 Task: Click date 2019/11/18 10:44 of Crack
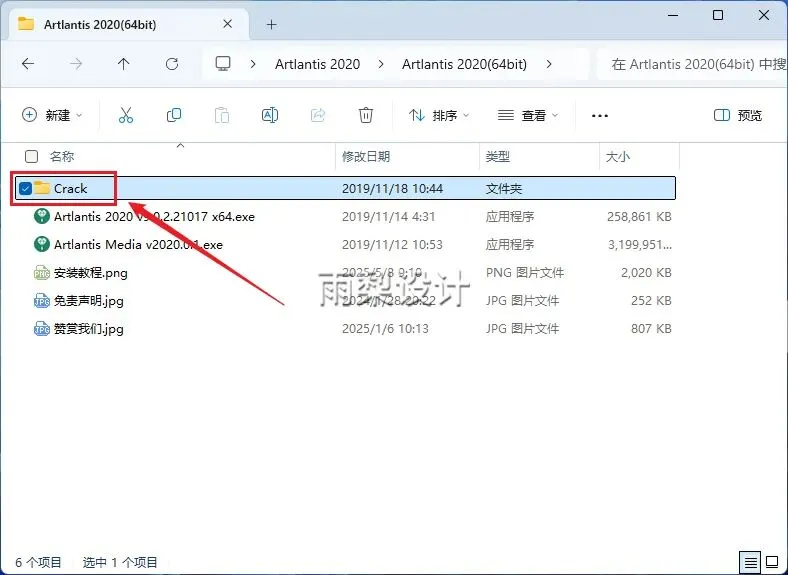(x=392, y=188)
